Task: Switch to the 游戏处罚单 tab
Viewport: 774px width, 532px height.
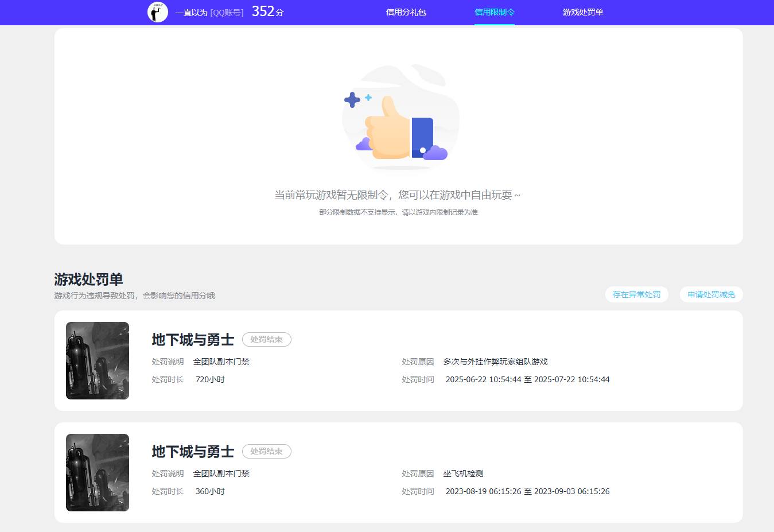Action: (583, 12)
